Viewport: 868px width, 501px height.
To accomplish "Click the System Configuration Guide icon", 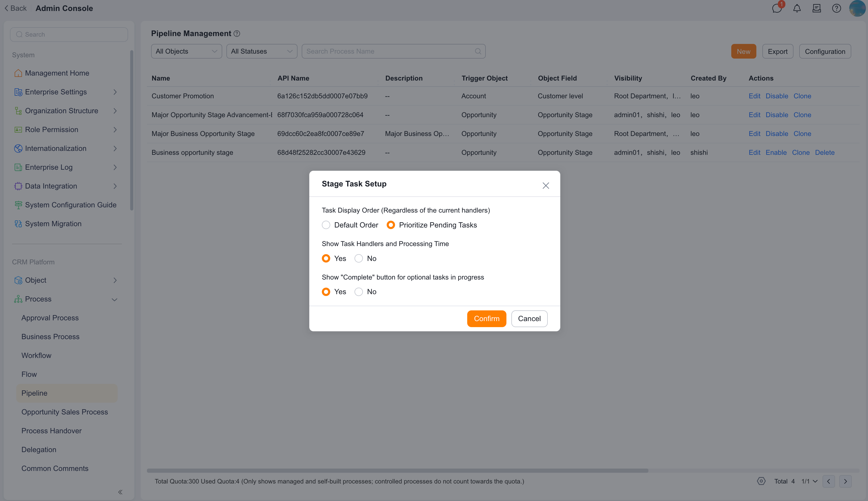I will [x=18, y=205].
